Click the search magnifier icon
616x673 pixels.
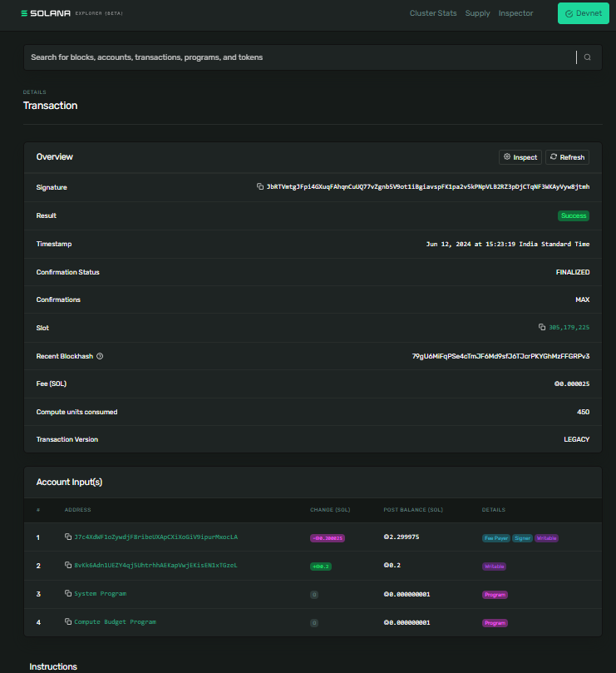(587, 57)
